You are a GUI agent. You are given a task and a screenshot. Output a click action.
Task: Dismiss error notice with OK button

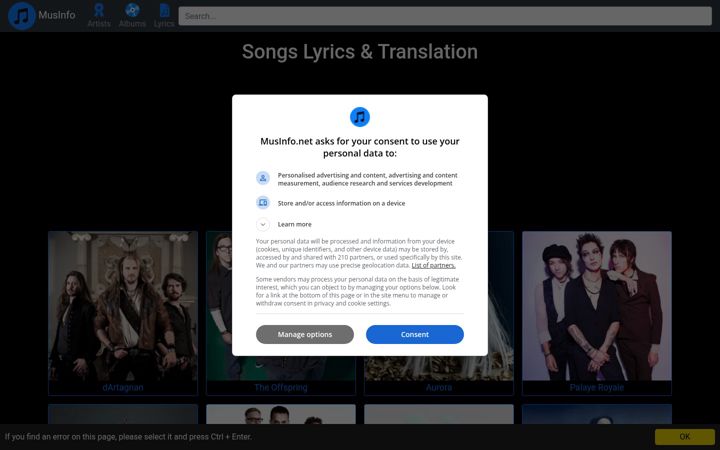(x=685, y=437)
